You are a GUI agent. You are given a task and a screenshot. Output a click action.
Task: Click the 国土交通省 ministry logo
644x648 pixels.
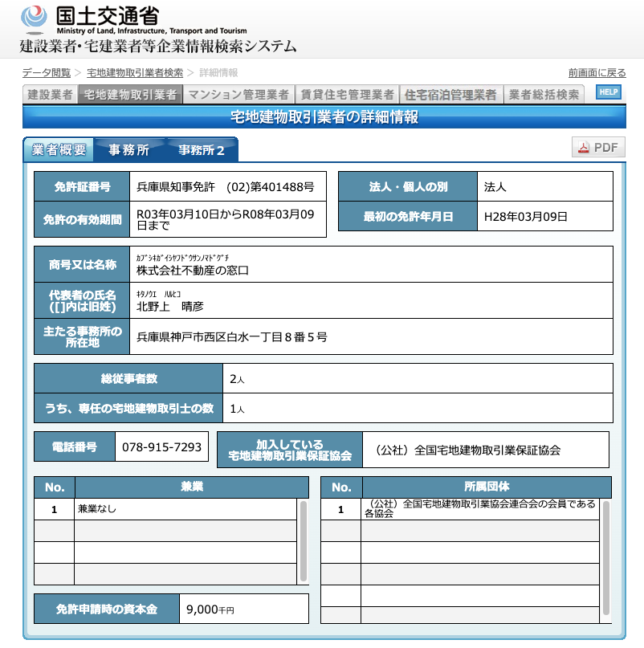tap(90, 17)
